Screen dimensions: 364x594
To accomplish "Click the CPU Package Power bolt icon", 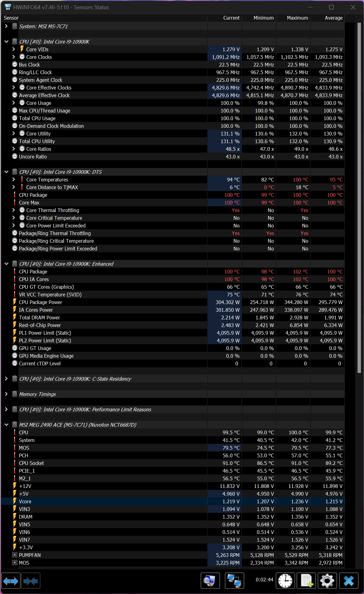I will pyautogui.click(x=15, y=302).
